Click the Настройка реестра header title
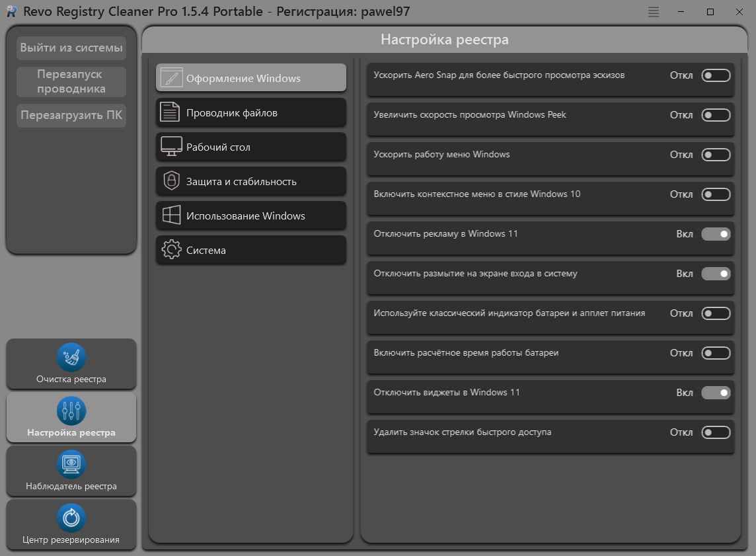The width and height of the screenshot is (756, 556). (x=445, y=40)
